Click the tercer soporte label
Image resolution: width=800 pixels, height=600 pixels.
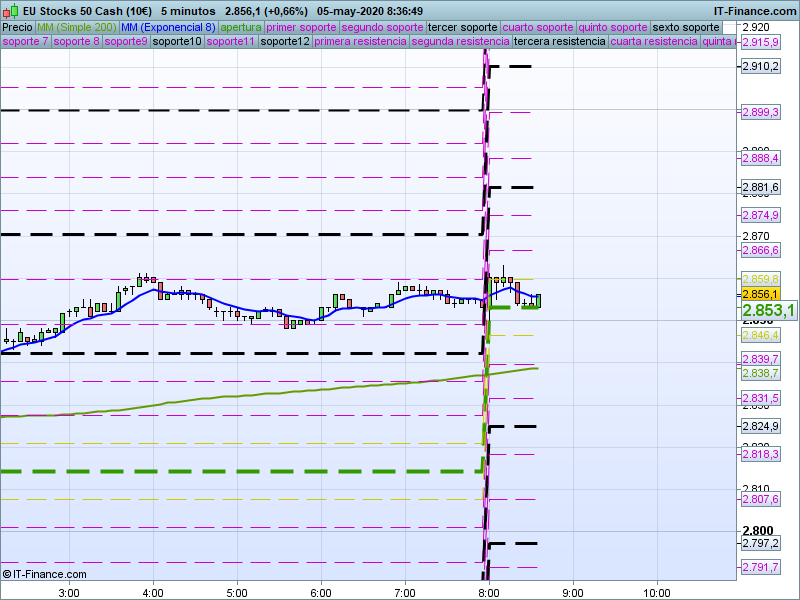[462, 28]
